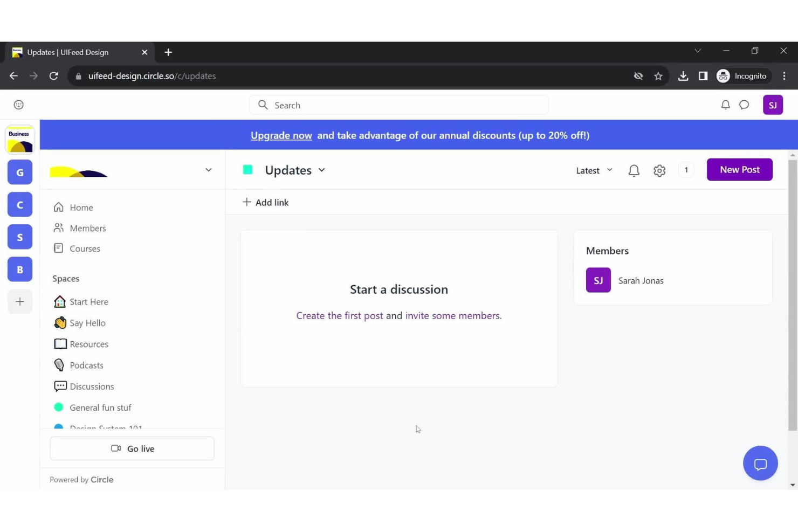The height and width of the screenshot is (532, 798).
Task: Close the Updates UIFeed Design tab
Action: tap(145, 52)
